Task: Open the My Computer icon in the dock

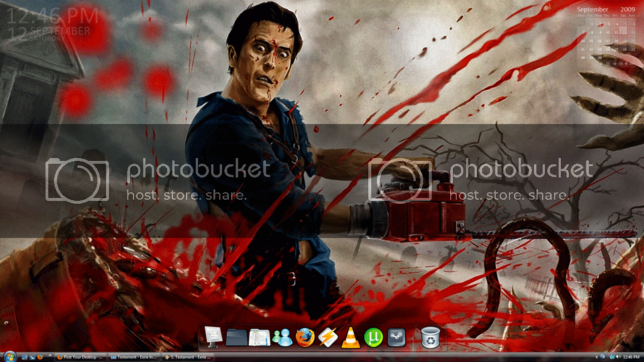Action: [x=213, y=337]
